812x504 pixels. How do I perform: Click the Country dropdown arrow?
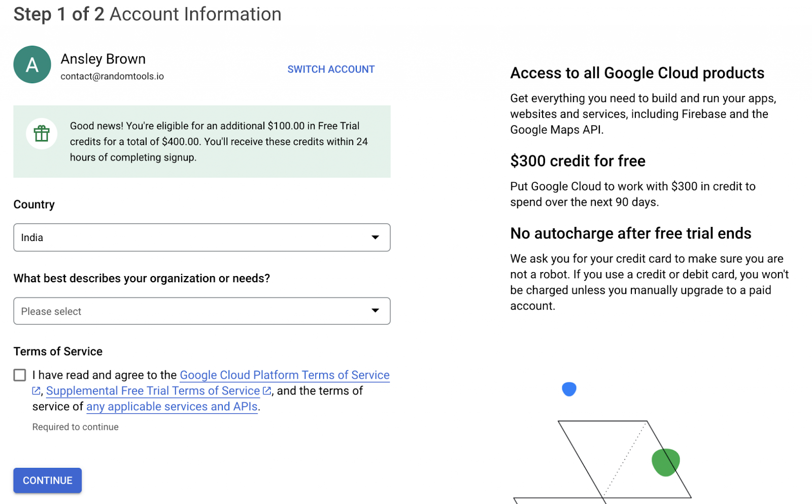[x=375, y=238]
